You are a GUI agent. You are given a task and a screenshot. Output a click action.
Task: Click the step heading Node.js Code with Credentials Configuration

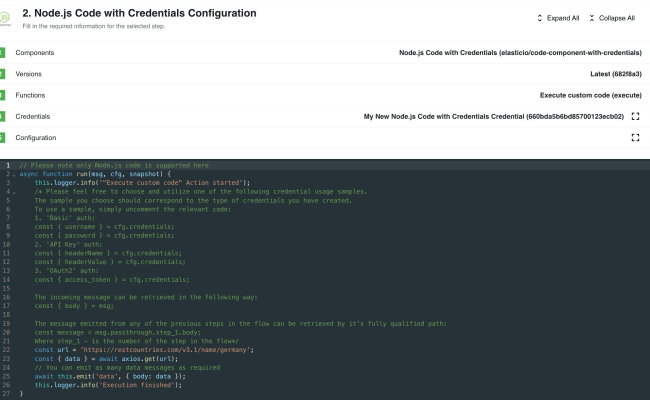[x=139, y=13]
